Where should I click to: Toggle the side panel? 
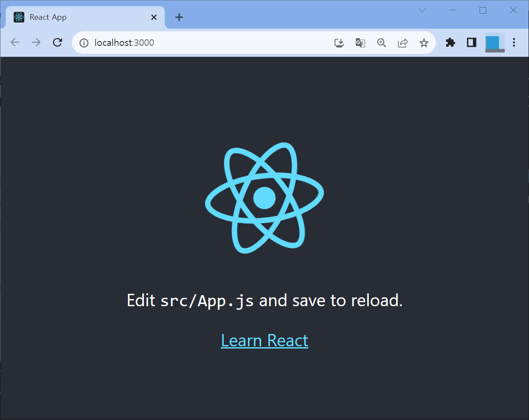tap(472, 42)
